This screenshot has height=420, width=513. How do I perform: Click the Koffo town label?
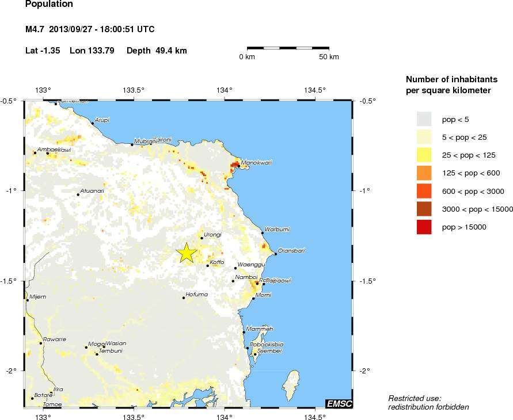click(217, 262)
